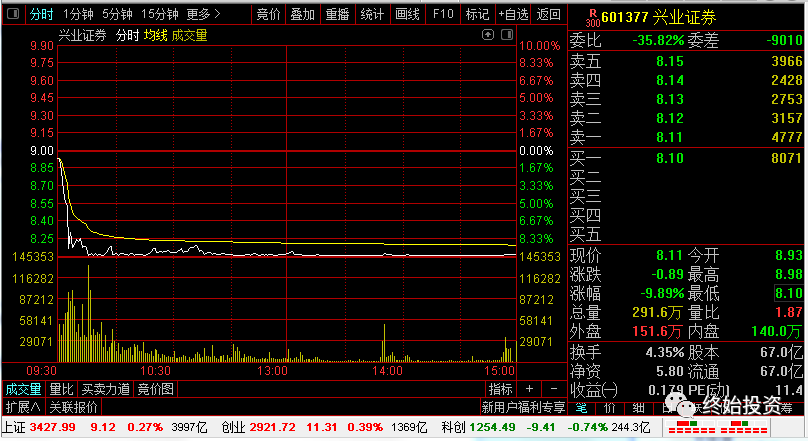Screen dimensions: 808x441
Task: Select the 买卖力道 tab
Action: click(105, 389)
